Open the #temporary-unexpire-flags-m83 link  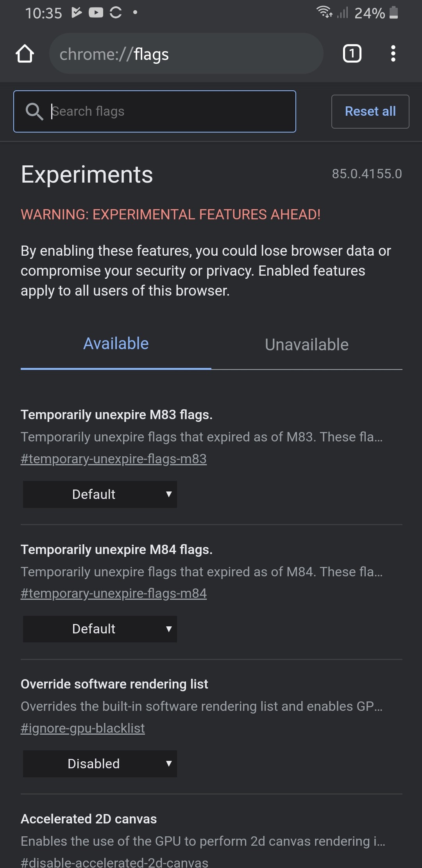[x=114, y=459]
